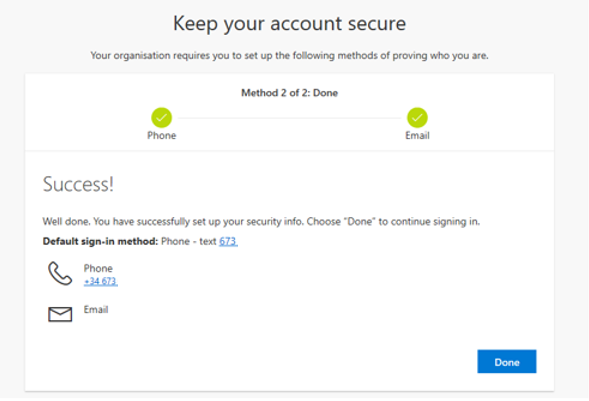Open the +34 673 phone number link
The image size is (589, 401).
[100, 281]
